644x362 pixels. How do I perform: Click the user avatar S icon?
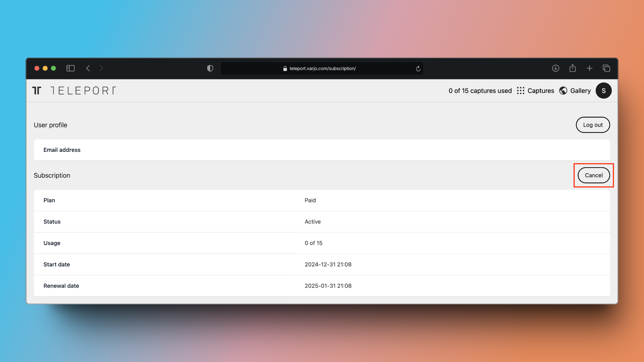603,90
